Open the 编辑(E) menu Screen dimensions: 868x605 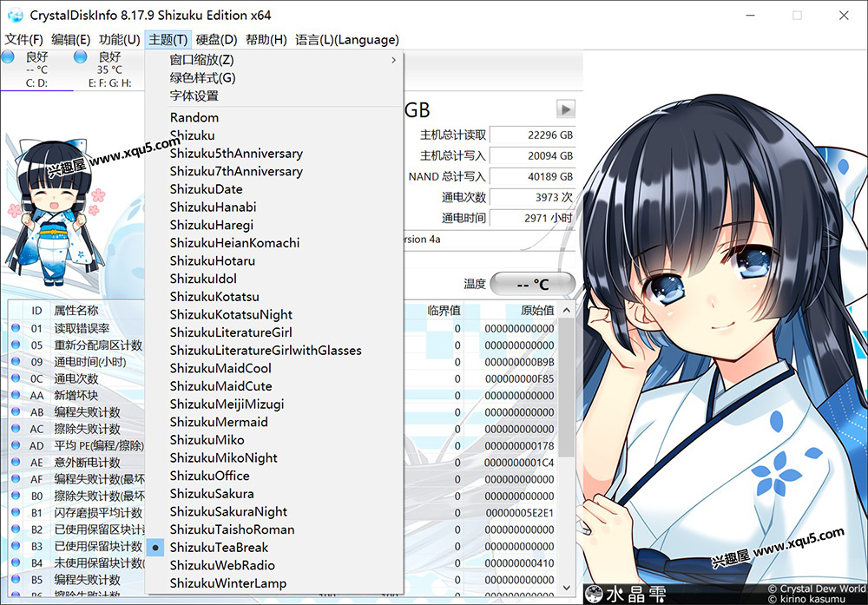tap(70, 40)
